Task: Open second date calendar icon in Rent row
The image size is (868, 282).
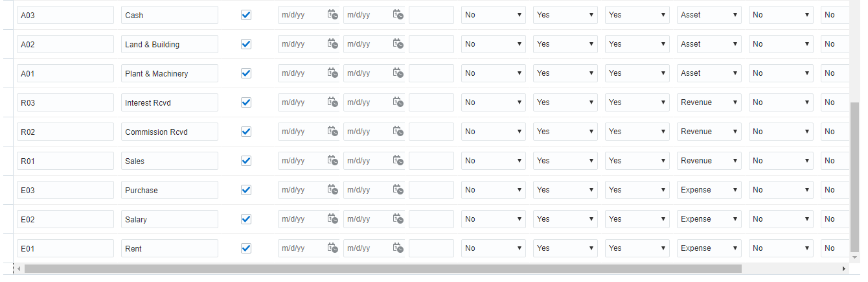Action: coord(398,248)
